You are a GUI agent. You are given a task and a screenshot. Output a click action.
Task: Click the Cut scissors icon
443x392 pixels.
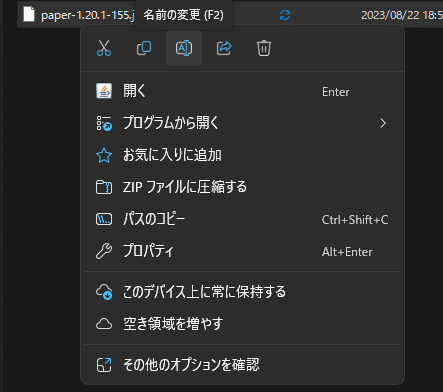(104, 48)
